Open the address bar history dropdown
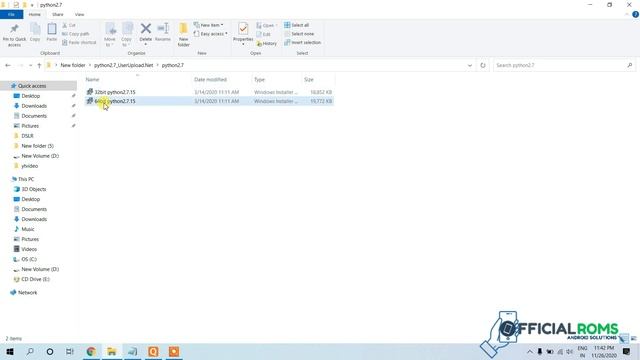Viewport: 640px width, 360px height. (x=470, y=65)
